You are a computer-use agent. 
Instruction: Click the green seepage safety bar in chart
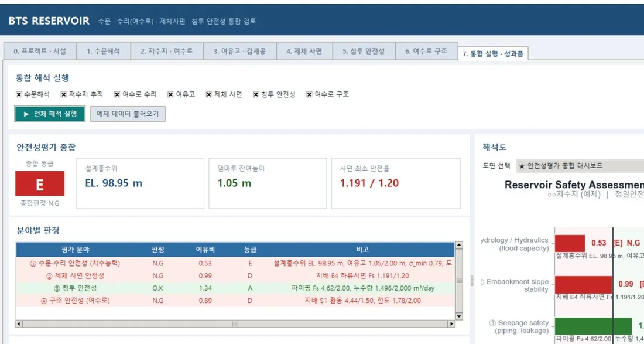(x=593, y=326)
